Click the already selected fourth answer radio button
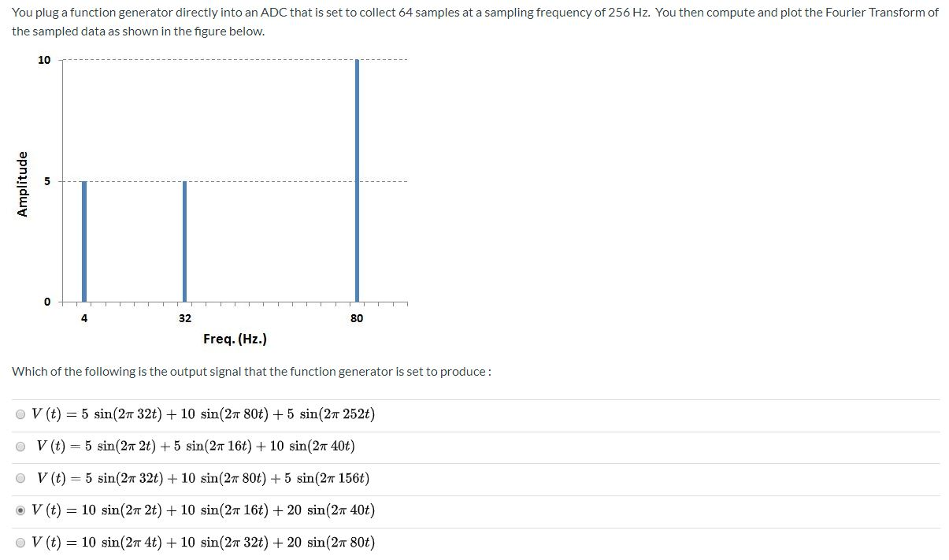The width and height of the screenshot is (949, 560). click(20, 510)
